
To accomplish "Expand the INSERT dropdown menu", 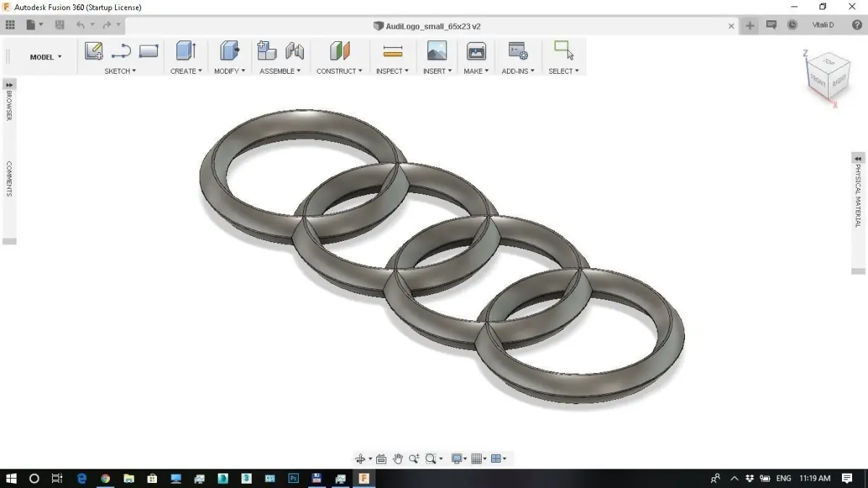I will (437, 71).
